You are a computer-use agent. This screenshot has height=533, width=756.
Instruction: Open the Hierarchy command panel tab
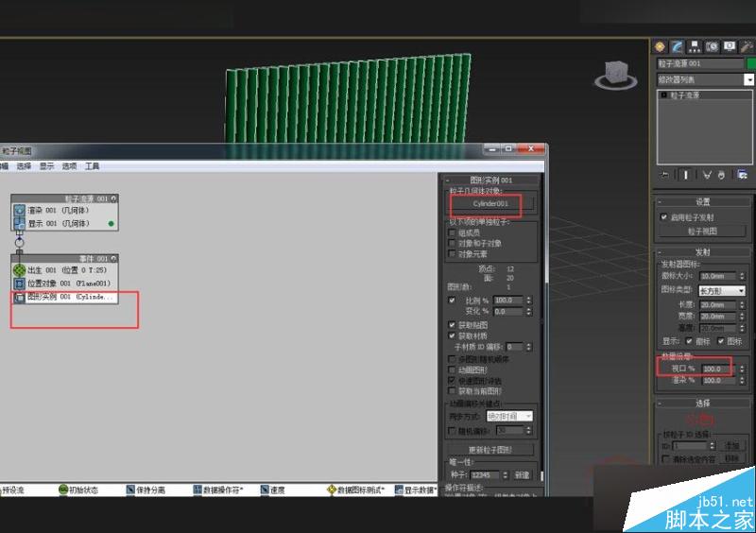(695, 47)
